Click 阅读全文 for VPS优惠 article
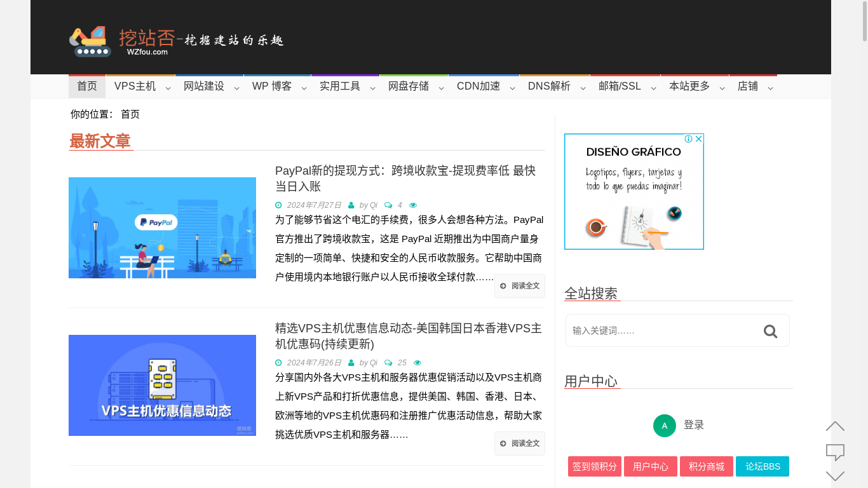868x488 pixels. pos(520,444)
